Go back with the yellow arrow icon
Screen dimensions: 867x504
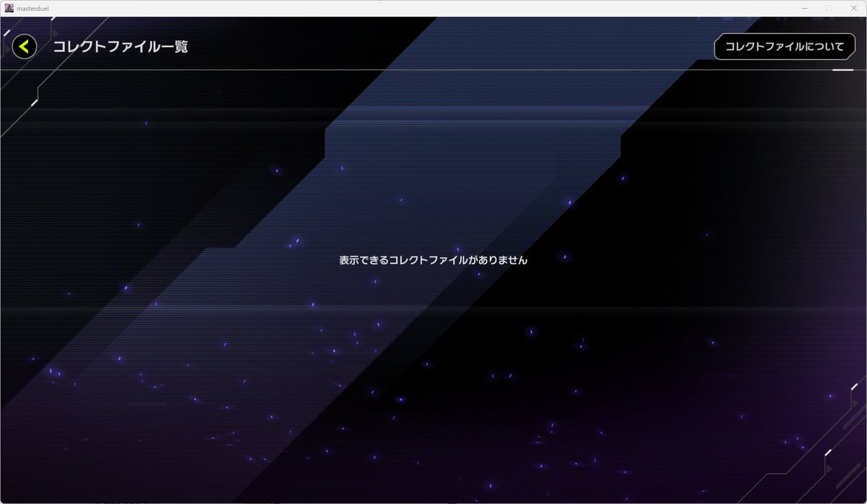pos(25,47)
